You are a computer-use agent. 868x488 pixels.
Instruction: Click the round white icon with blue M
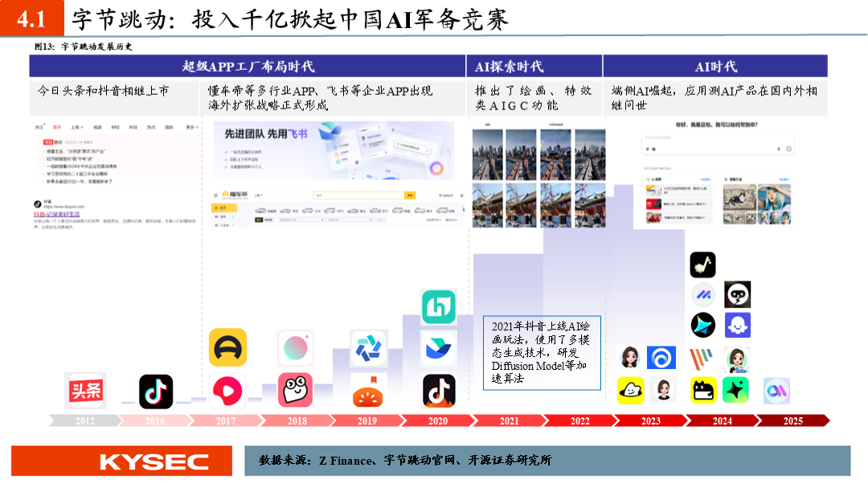click(703, 295)
